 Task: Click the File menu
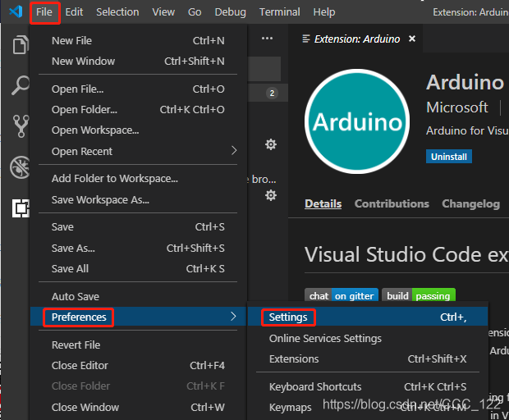pyautogui.click(x=44, y=12)
